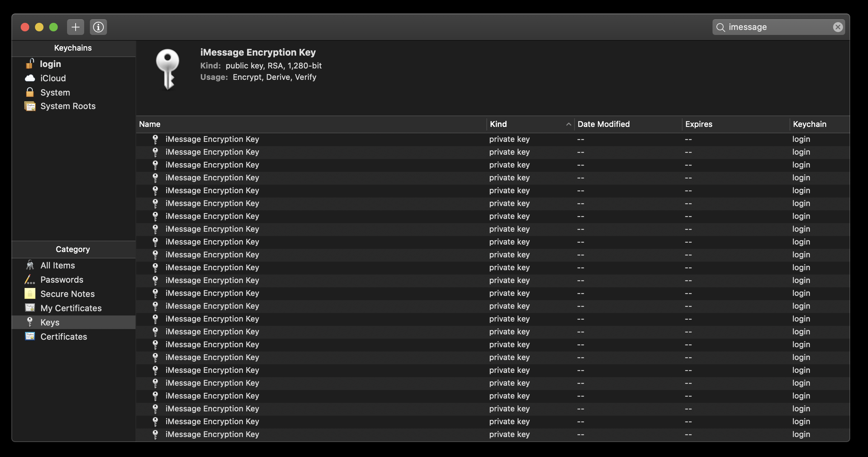Click the keys icon beside All Items
This screenshot has height=457, width=868.
click(30, 265)
